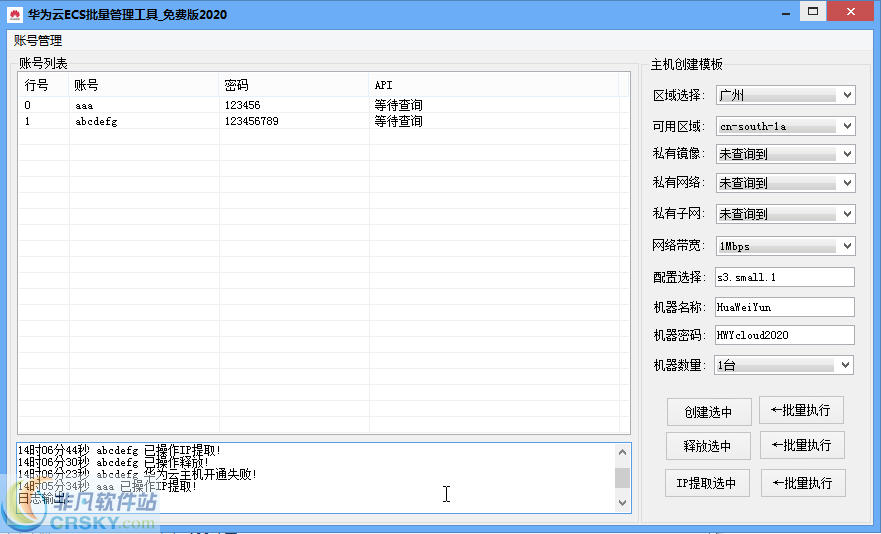Image resolution: width=881 pixels, height=534 pixels.
Task: Click the 配置选择 field s3.small.1
Action: (785, 277)
